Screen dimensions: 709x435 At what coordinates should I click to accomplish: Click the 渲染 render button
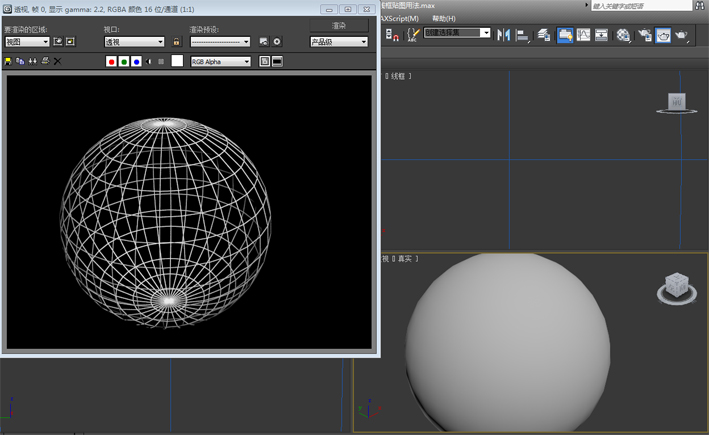338,26
